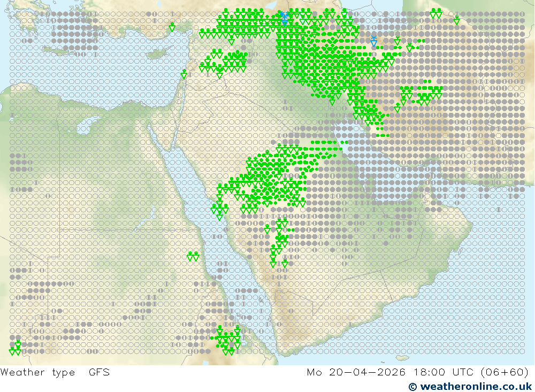Click the weatheronline.co.uk copyright link
Screen dimensions: 535x392
tap(470, 386)
